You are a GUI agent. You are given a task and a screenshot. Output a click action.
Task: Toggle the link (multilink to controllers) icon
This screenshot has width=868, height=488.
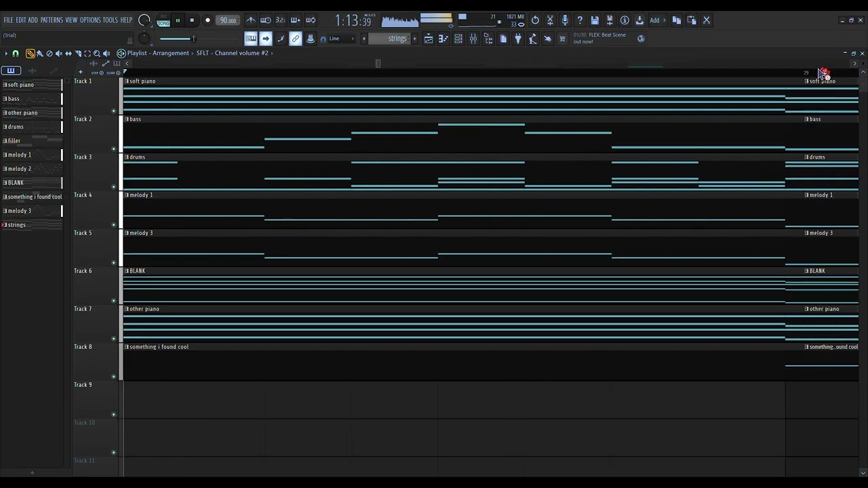click(x=296, y=39)
